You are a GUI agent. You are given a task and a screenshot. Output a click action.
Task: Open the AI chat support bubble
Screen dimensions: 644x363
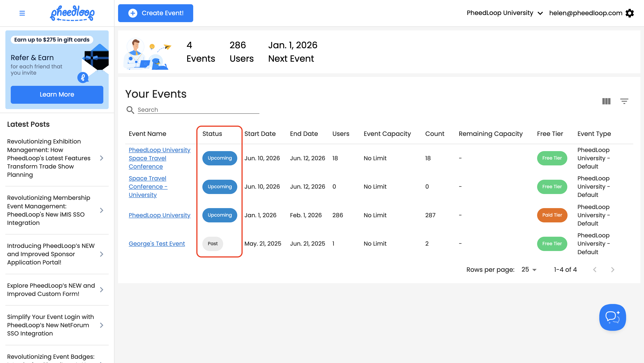click(x=612, y=317)
